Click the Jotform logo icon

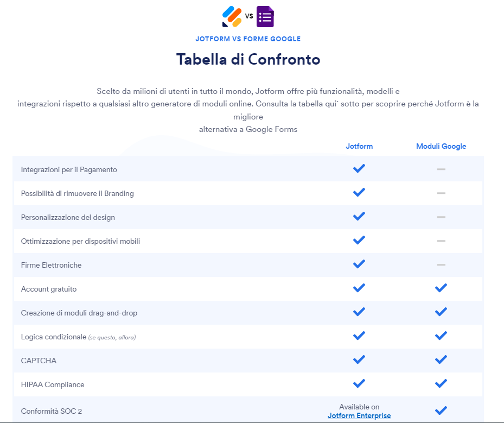[232, 16]
